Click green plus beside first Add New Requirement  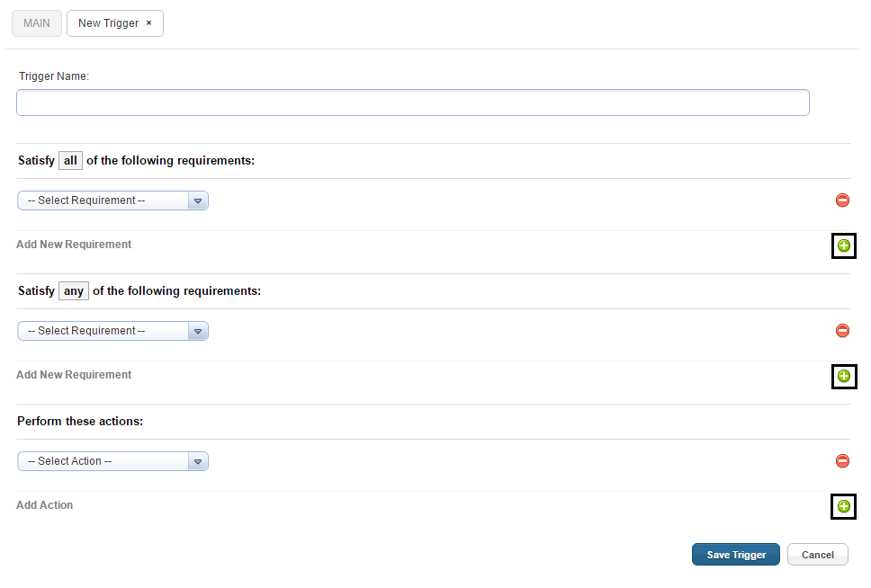tap(844, 245)
